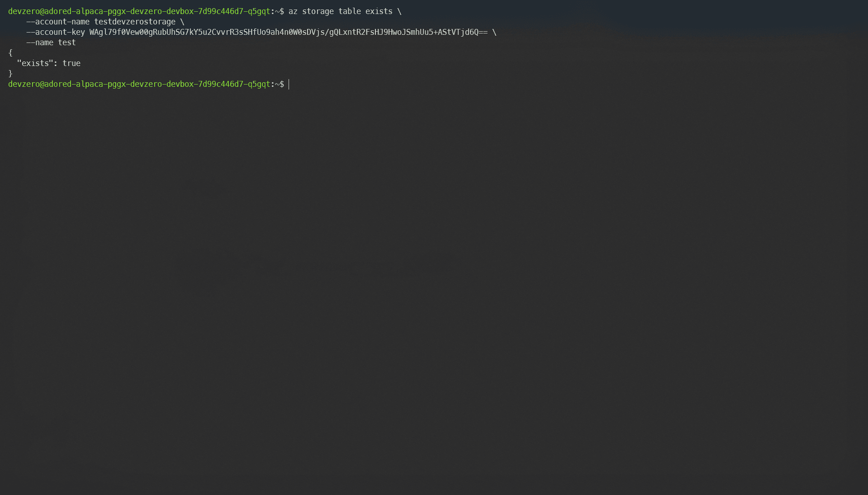Click the closing curly brace of JSON output
868x495 pixels.
point(10,73)
